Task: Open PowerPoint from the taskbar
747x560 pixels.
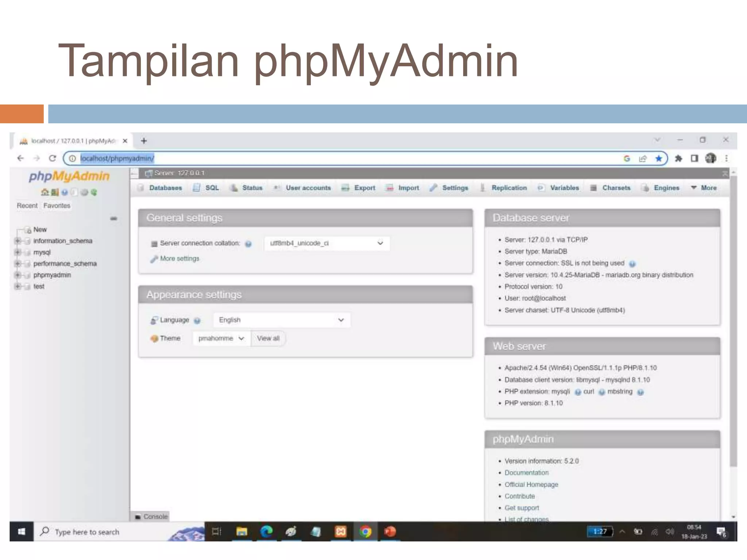Action: coord(390,532)
